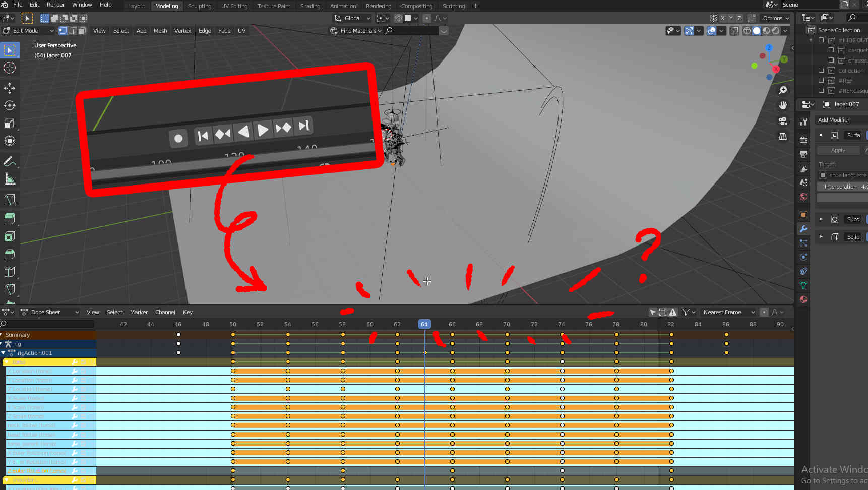Click the shoe.languette target field
Viewport: 868px width, 490px height.
click(x=846, y=175)
